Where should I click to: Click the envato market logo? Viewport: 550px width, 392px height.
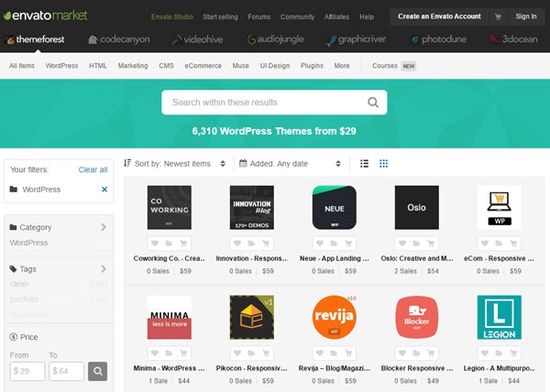click(46, 16)
